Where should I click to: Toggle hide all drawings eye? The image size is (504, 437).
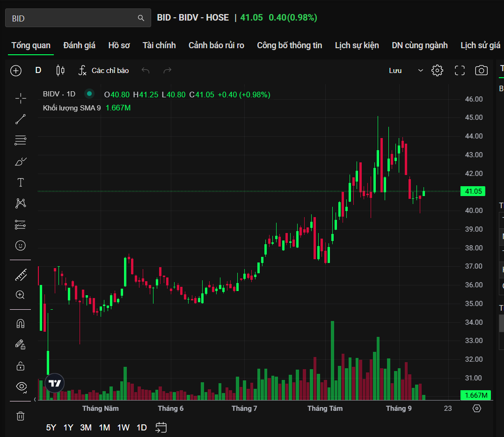(x=22, y=386)
